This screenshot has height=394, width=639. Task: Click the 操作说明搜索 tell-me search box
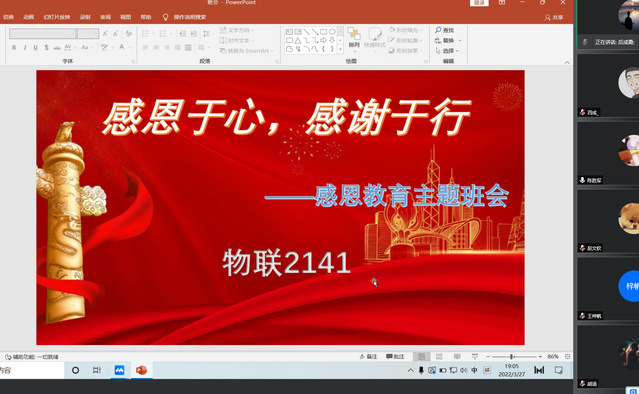(185, 17)
